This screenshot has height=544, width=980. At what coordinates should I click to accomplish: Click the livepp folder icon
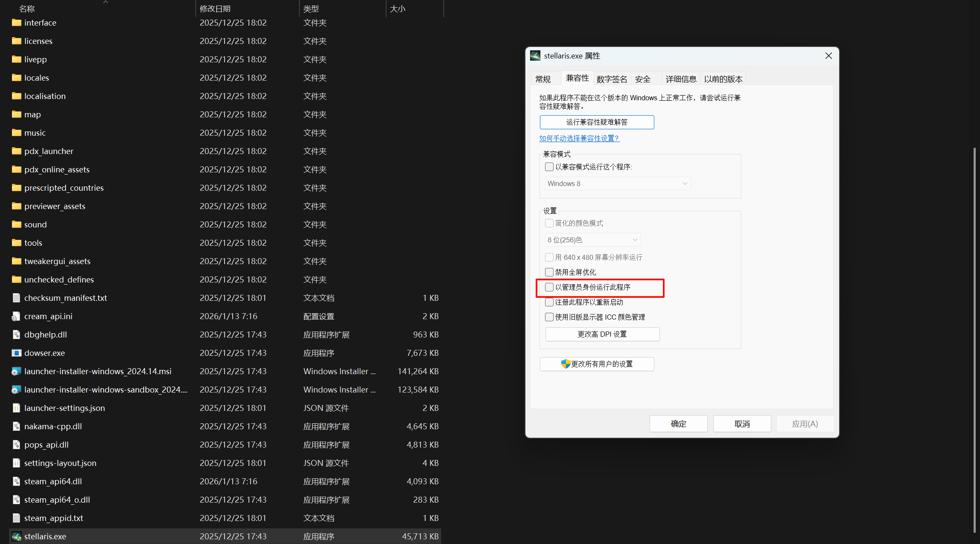[x=17, y=59]
